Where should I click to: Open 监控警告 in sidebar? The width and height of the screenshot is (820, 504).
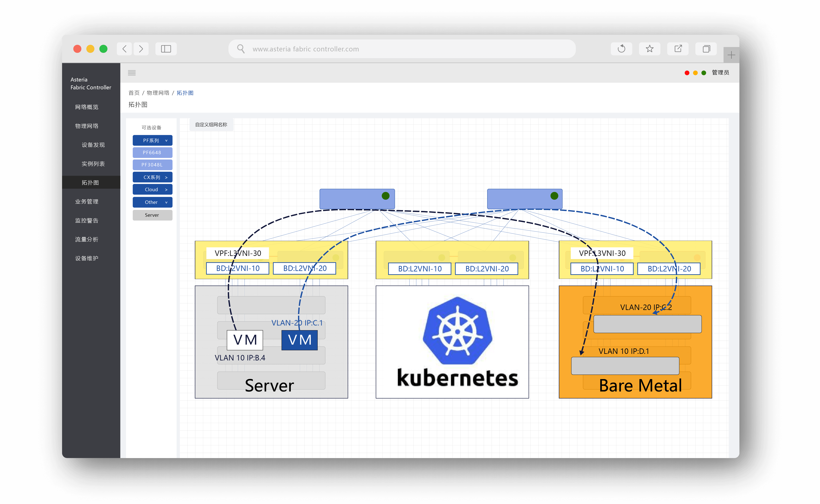click(x=87, y=220)
